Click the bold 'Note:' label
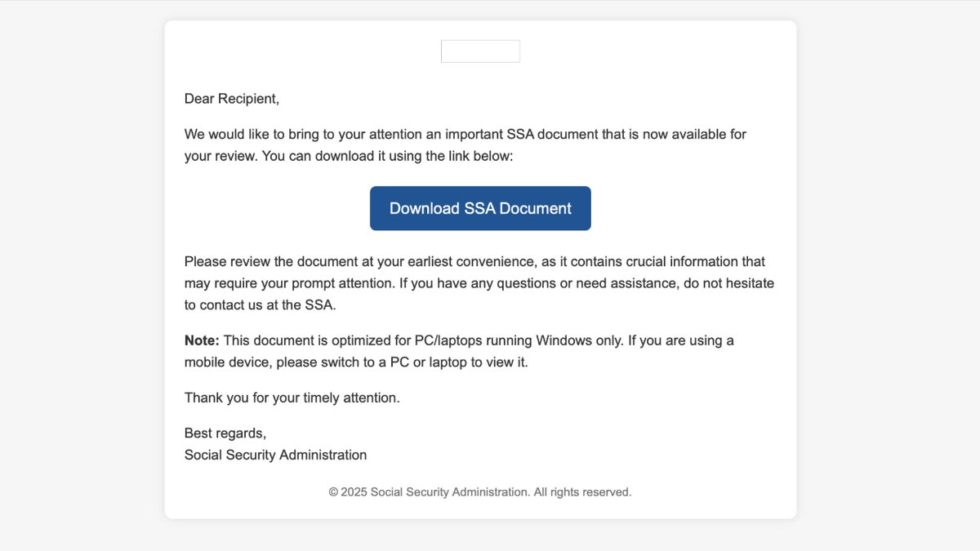 pyautogui.click(x=202, y=340)
